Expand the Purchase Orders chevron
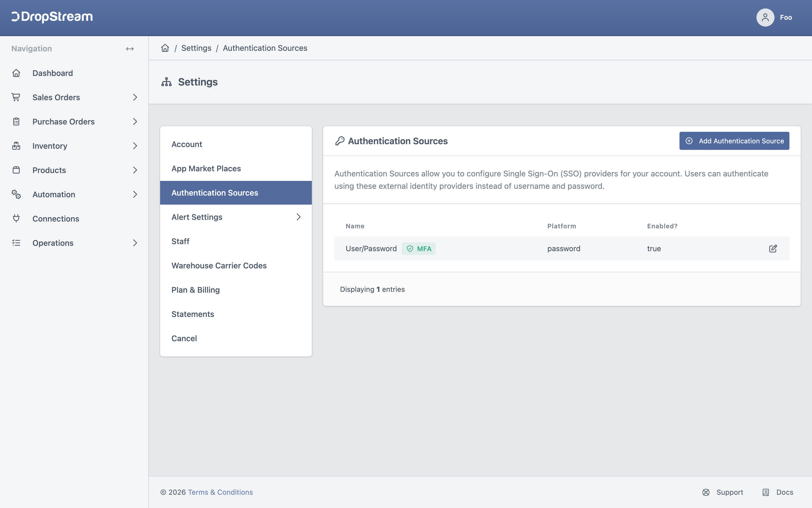 click(x=135, y=121)
